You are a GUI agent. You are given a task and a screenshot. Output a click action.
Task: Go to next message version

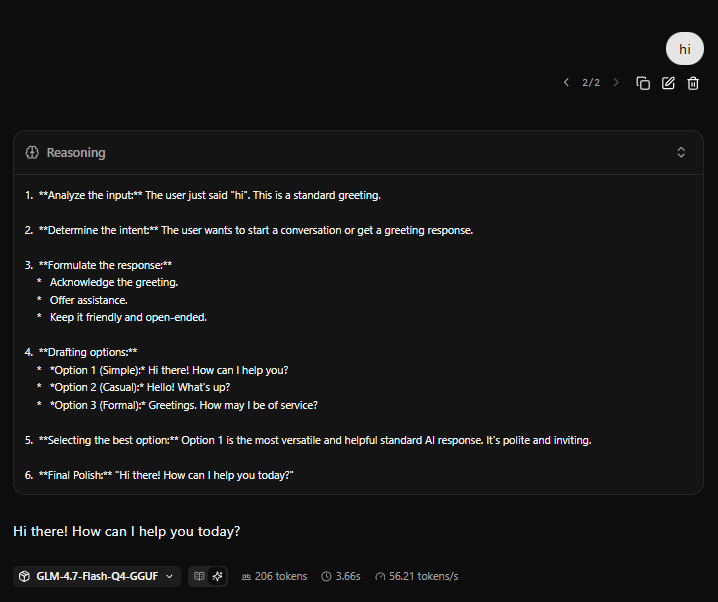(x=615, y=83)
